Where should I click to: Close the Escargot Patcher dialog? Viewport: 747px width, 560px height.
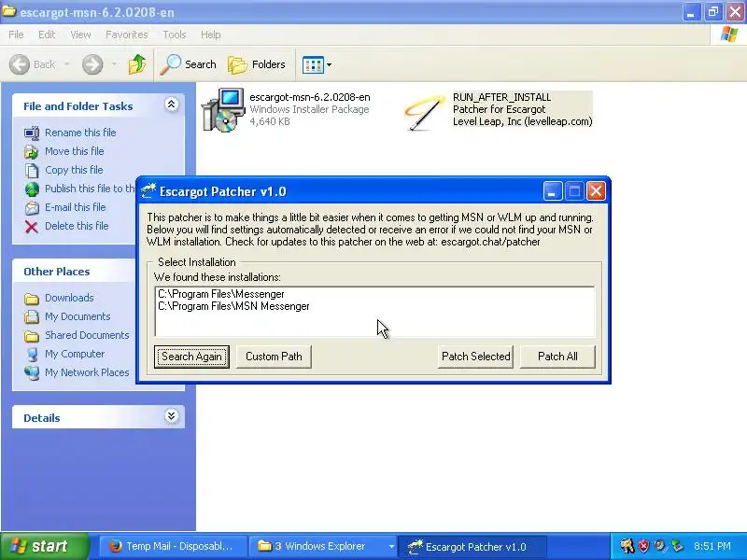(x=596, y=191)
